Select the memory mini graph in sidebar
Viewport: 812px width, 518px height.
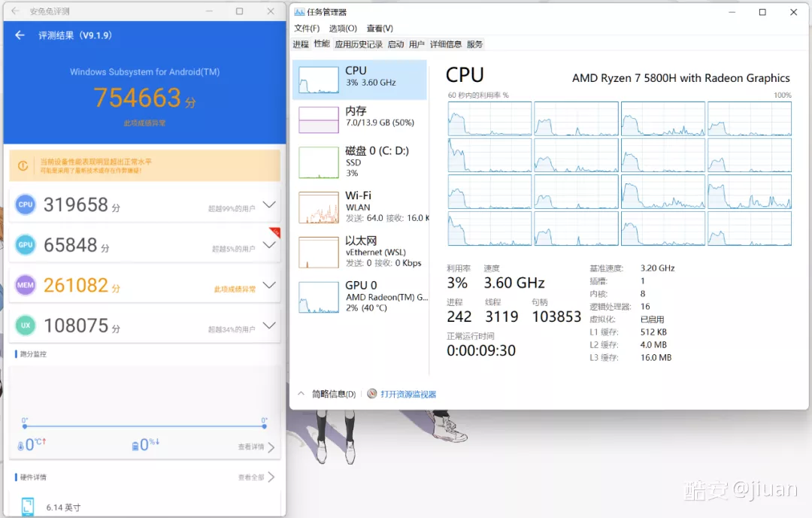319,120
